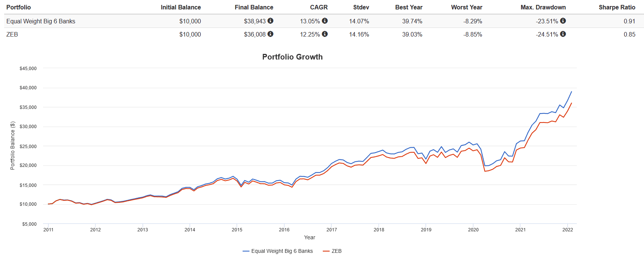Toggle Equal Weight Big 6 Banks legend label

coord(282,251)
